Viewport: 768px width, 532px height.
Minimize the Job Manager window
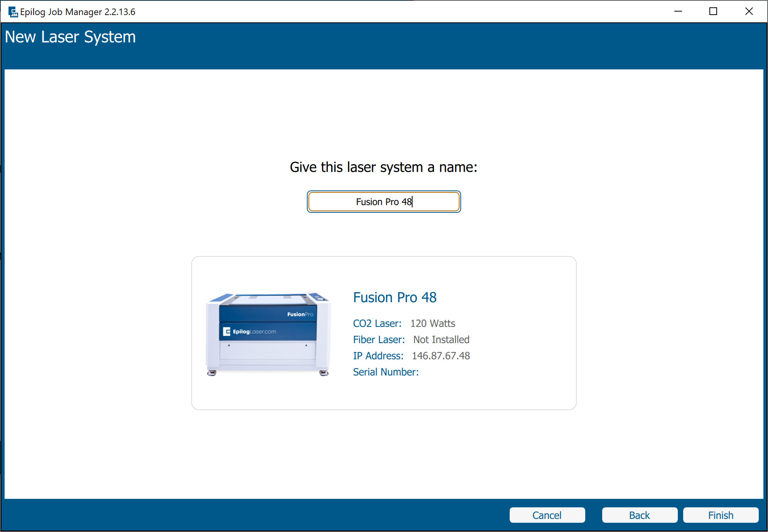(x=678, y=12)
